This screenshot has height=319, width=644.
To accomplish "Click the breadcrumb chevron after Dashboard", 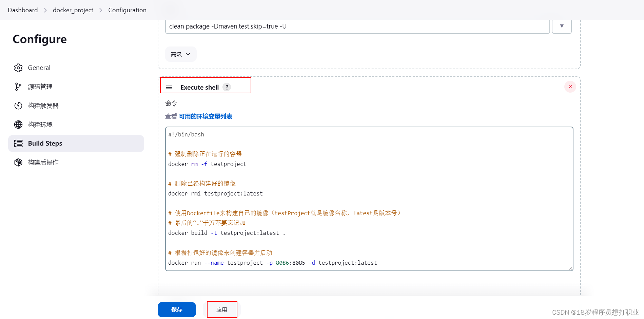I will pyautogui.click(x=45, y=10).
